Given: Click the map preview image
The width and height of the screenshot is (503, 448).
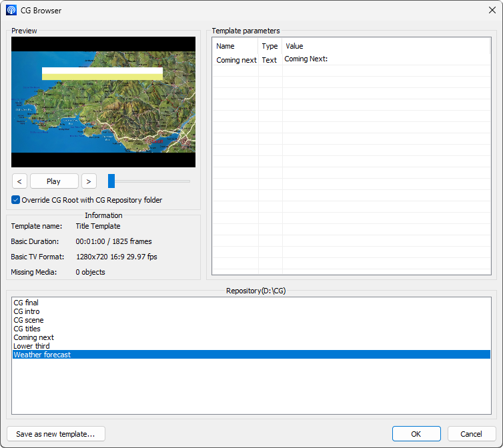Looking at the screenshot, I should pyautogui.click(x=103, y=102).
